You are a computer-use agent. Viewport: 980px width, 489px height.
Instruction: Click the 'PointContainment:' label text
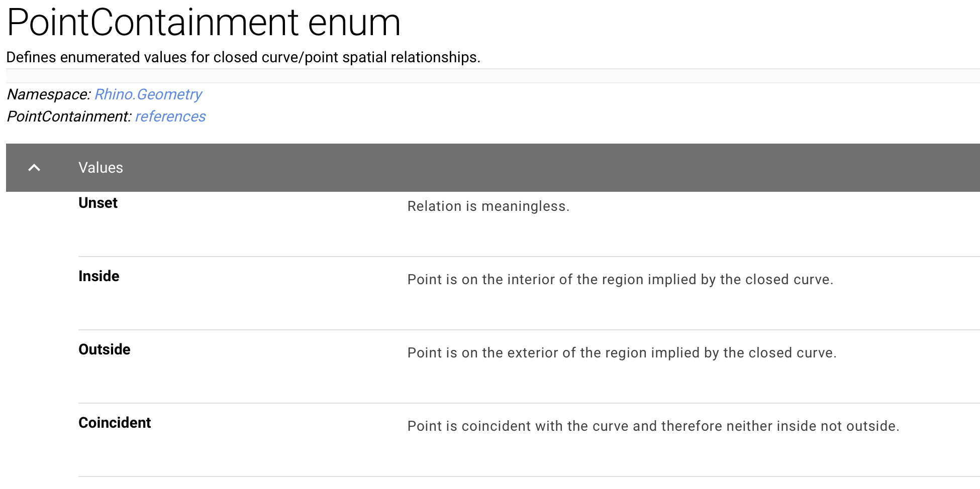pyautogui.click(x=69, y=116)
